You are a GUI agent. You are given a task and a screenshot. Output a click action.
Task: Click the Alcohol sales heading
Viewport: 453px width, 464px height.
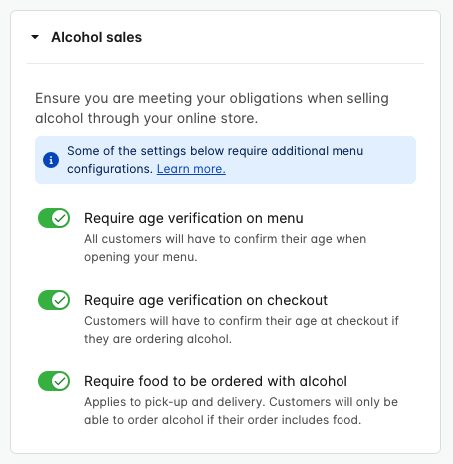click(x=96, y=37)
